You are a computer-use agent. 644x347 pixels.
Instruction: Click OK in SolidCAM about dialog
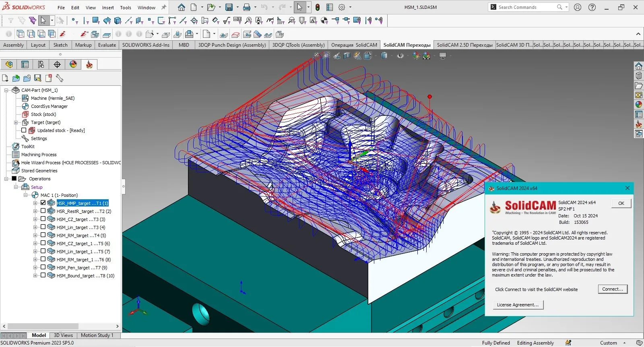point(621,203)
